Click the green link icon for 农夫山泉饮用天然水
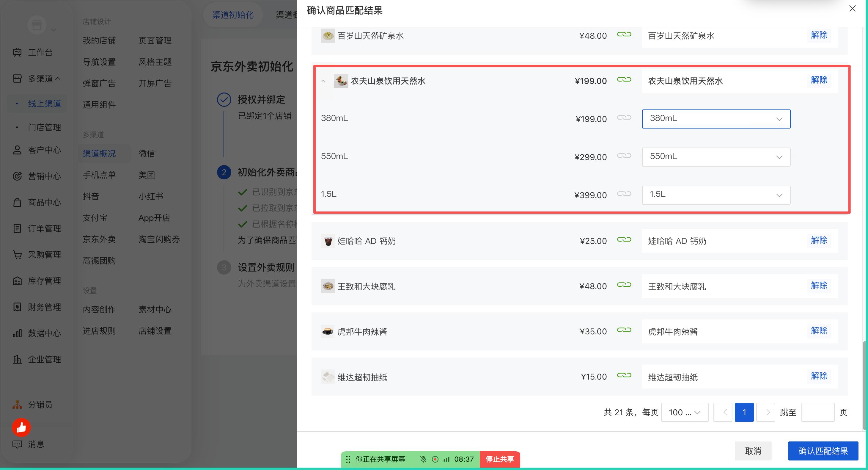 tap(624, 79)
